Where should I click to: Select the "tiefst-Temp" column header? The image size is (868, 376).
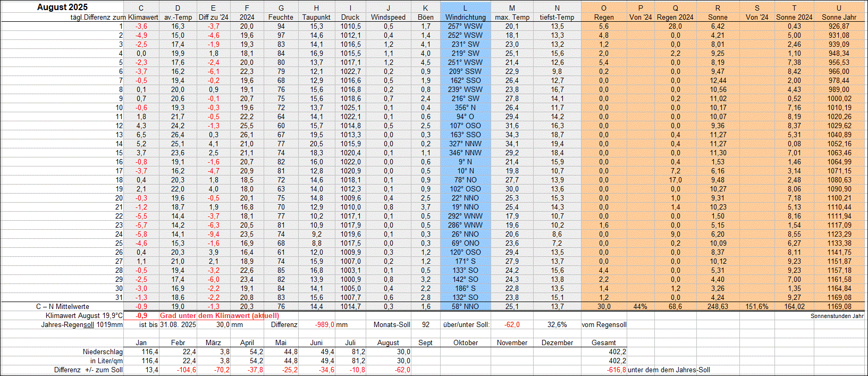click(x=557, y=17)
